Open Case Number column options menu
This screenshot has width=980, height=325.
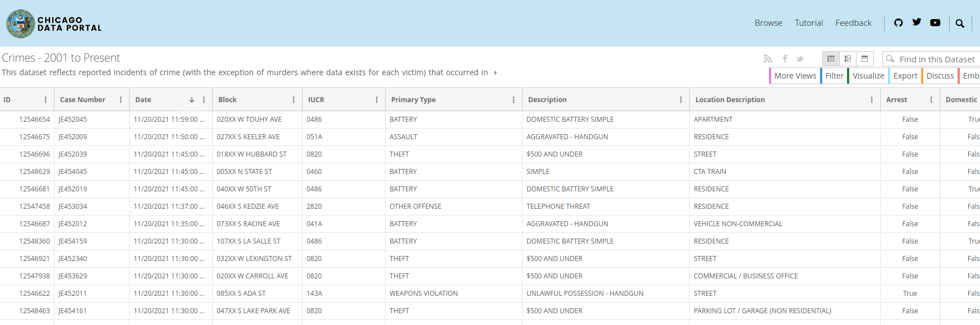click(x=121, y=100)
